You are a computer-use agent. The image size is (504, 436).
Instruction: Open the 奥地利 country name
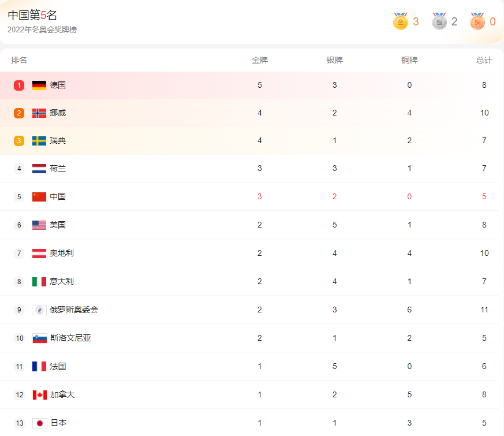(x=62, y=253)
